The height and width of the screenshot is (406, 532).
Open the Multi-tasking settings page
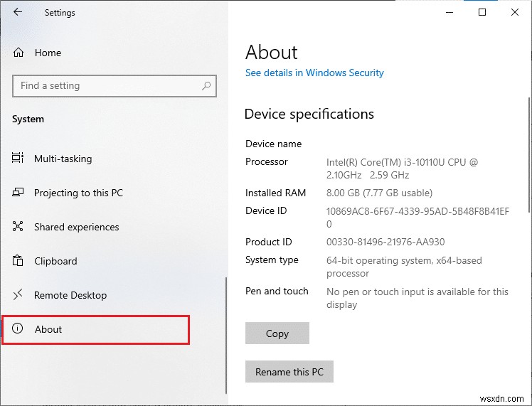click(63, 159)
